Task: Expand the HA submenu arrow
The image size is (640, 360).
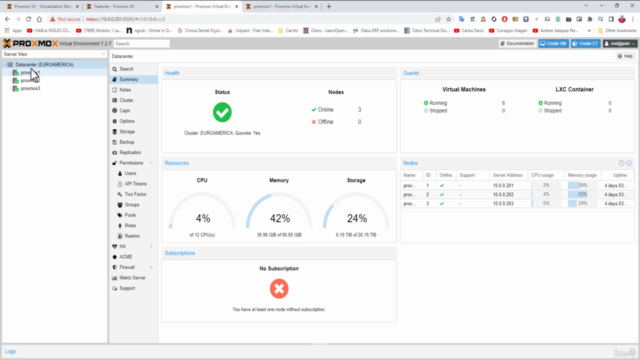Action: (151, 246)
